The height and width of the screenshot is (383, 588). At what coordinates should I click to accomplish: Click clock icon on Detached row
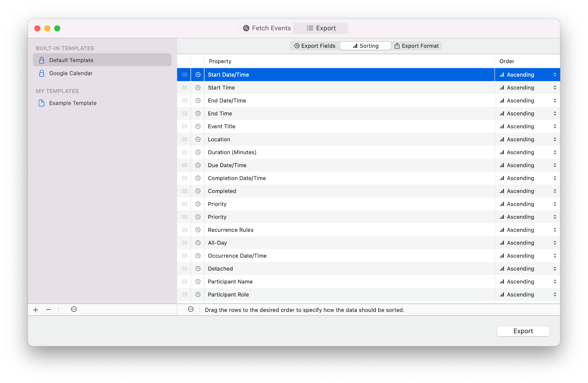point(198,269)
